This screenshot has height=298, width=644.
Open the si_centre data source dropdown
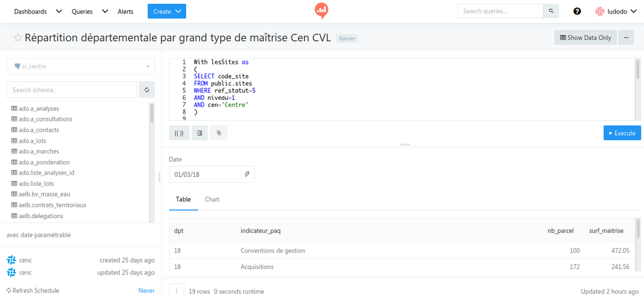click(80, 67)
